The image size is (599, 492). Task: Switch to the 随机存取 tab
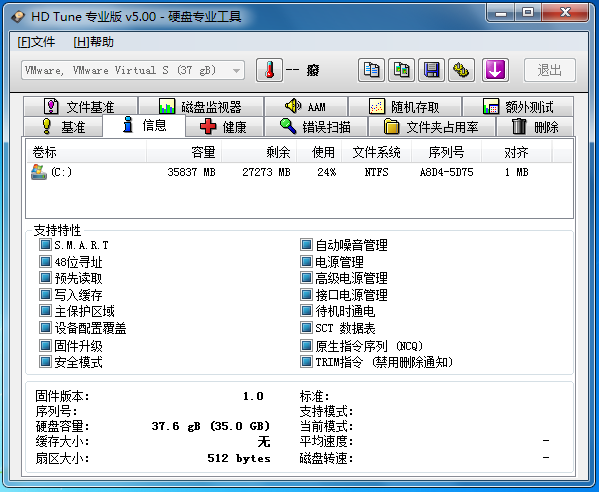(405, 107)
